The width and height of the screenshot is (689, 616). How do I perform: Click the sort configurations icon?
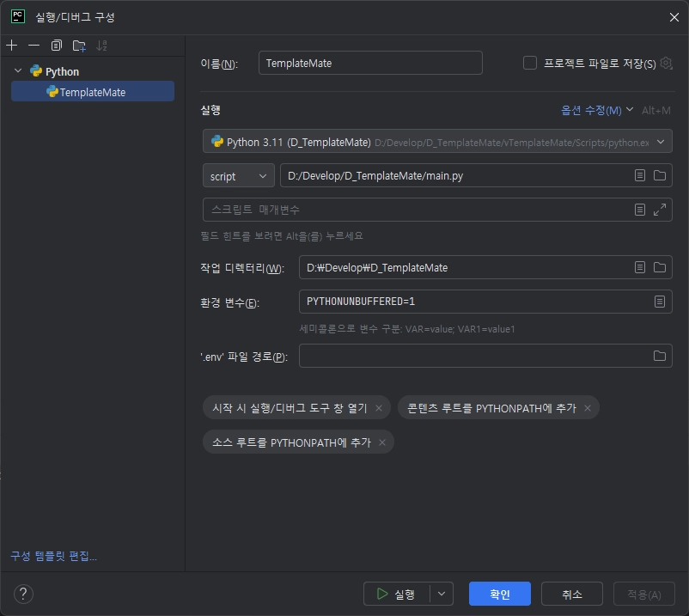coord(102,46)
